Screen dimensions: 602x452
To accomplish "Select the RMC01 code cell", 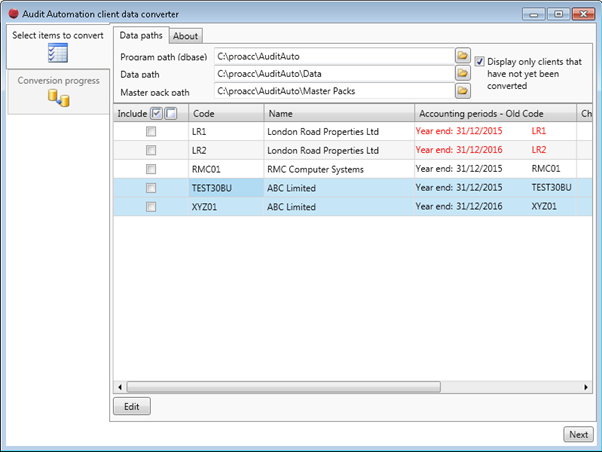I will pos(226,169).
